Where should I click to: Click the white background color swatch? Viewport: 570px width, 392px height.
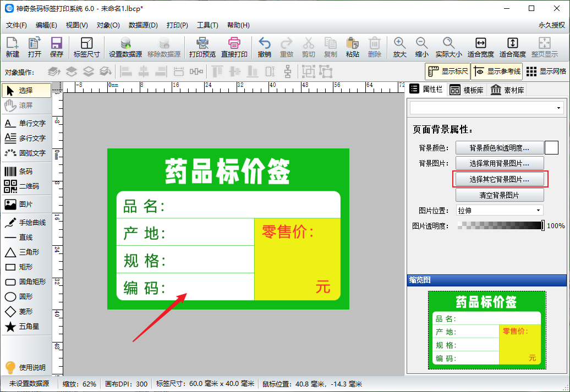point(551,148)
